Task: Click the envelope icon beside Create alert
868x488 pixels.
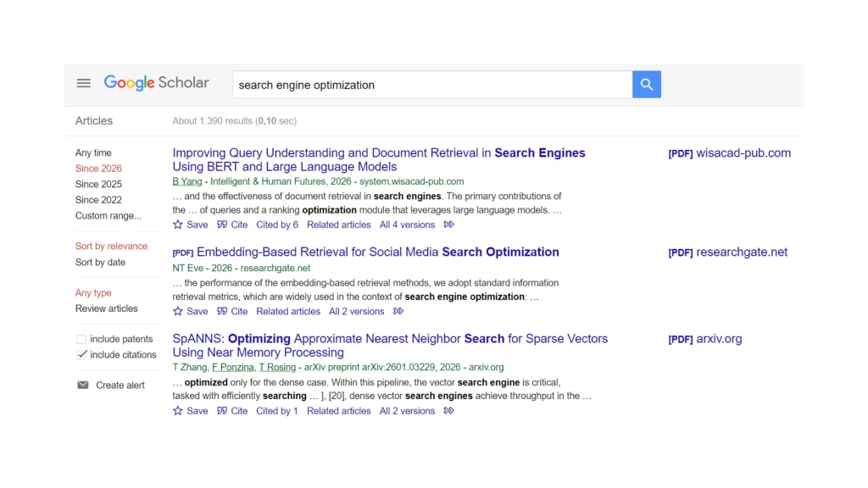Action: (x=81, y=385)
